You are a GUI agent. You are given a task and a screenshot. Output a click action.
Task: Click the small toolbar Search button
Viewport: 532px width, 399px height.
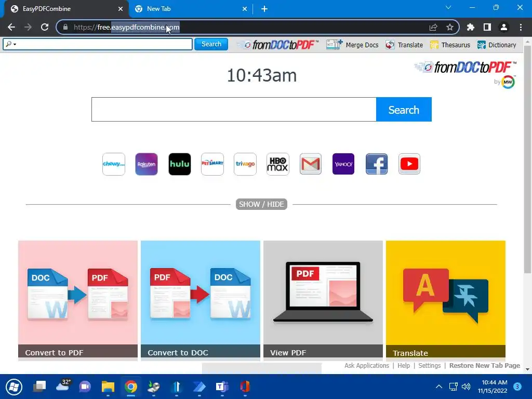(x=211, y=44)
